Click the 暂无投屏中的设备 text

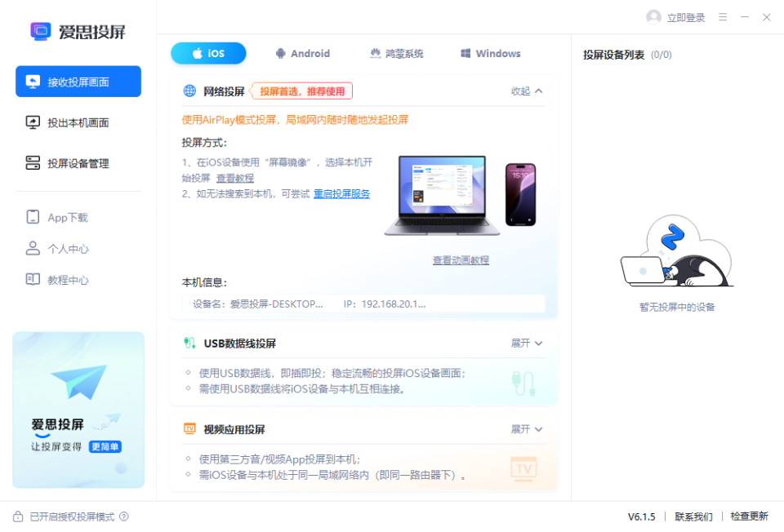pos(677,307)
